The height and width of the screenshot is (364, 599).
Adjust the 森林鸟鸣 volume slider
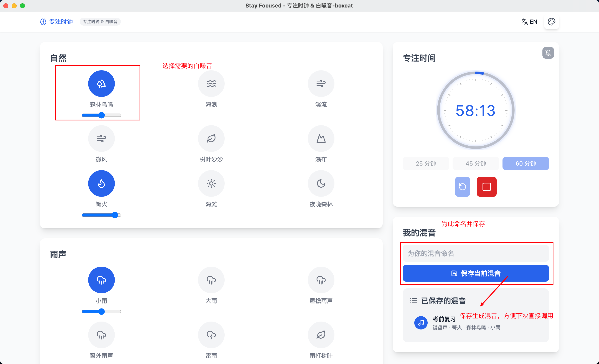[x=101, y=115]
